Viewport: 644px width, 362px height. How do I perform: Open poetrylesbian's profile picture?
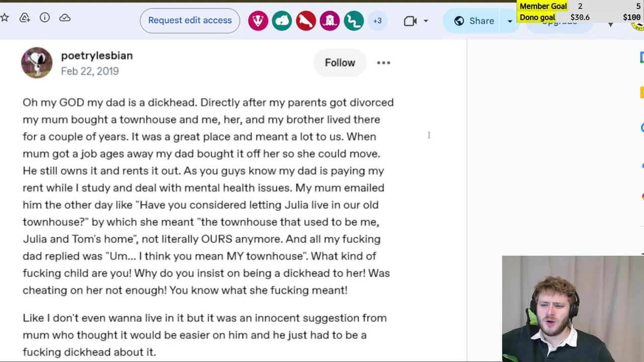(x=37, y=63)
